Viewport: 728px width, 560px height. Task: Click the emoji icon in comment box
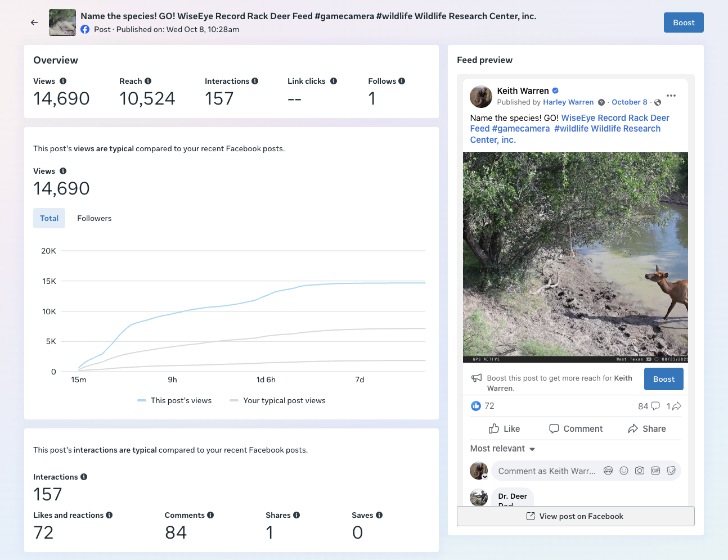624,471
